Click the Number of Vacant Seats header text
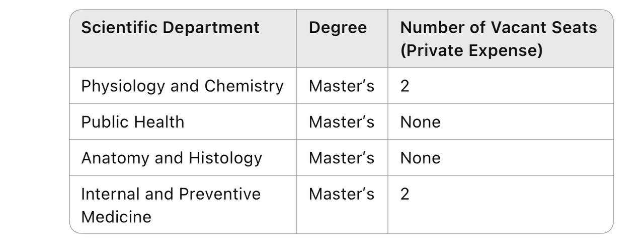Viewport: 644px width, 242px height. pyautogui.click(x=498, y=27)
